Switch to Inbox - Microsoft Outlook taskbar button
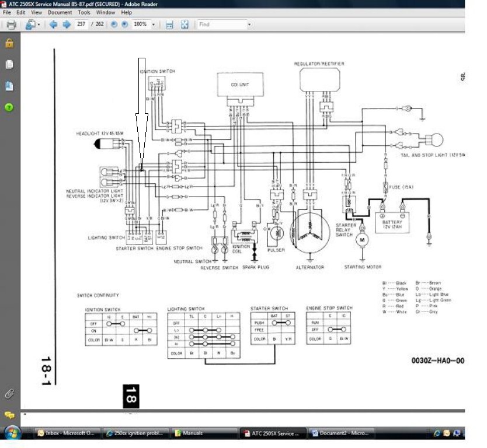Screen dimensions: 487x448 [x=68, y=433]
